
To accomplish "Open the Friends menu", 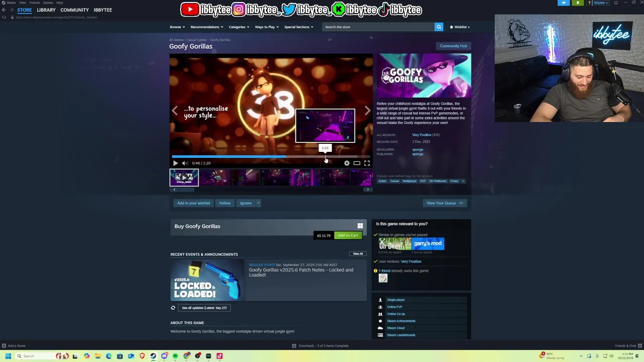I will coord(34,3).
